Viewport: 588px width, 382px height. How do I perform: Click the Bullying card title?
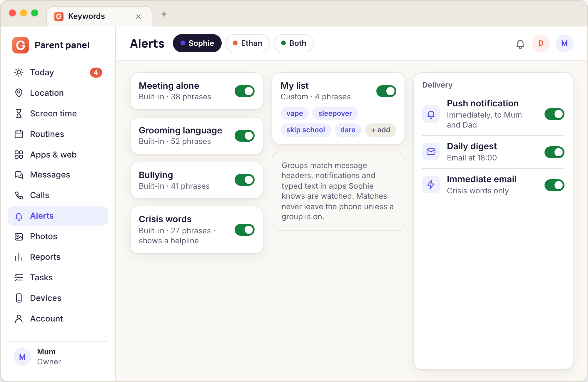pos(156,175)
